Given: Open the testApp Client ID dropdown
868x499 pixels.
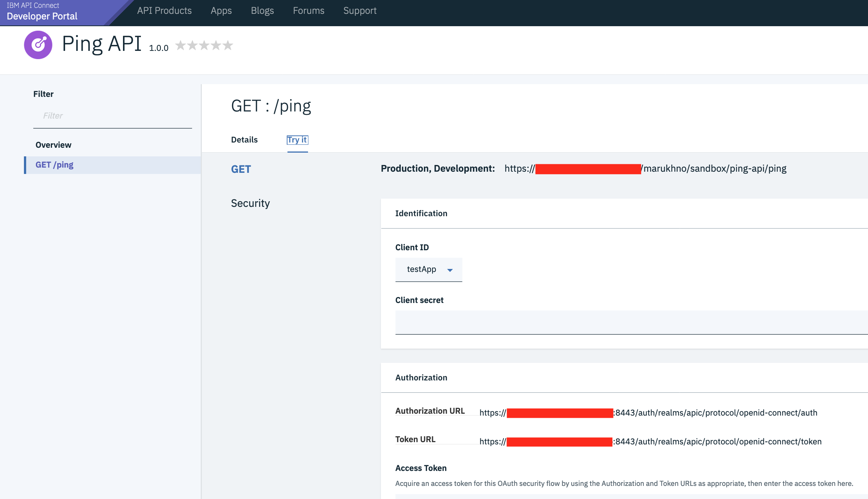Looking at the screenshot, I should 429,270.
